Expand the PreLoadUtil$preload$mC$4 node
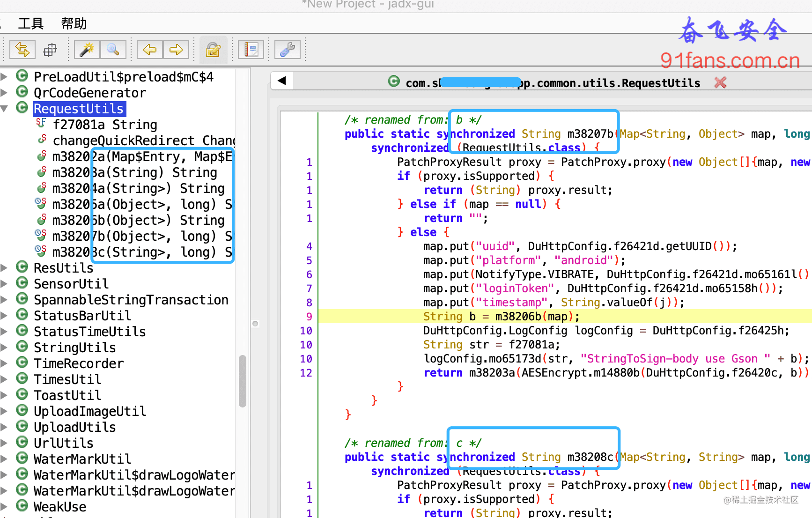 [4, 77]
